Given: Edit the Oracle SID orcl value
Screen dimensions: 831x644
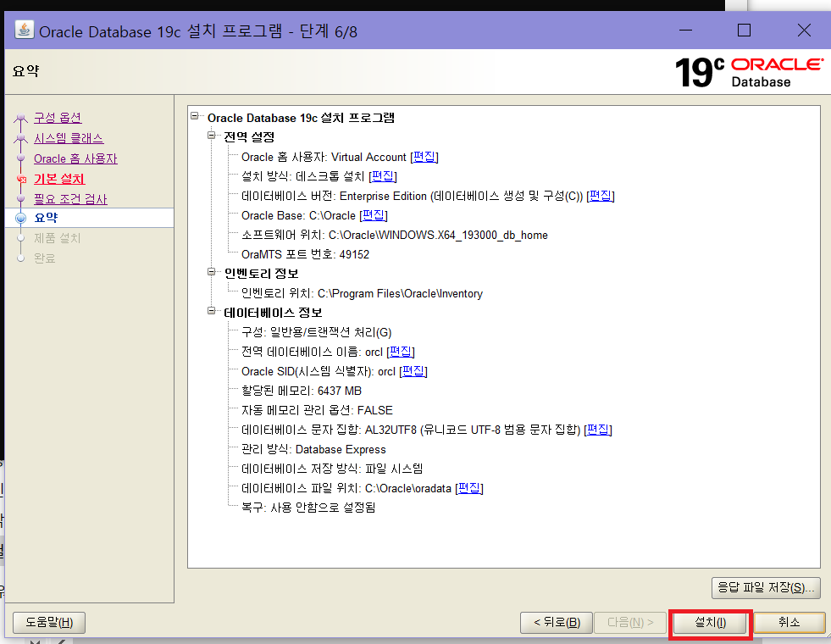Looking at the screenshot, I should pyautogui.click(x=413, y=371).
